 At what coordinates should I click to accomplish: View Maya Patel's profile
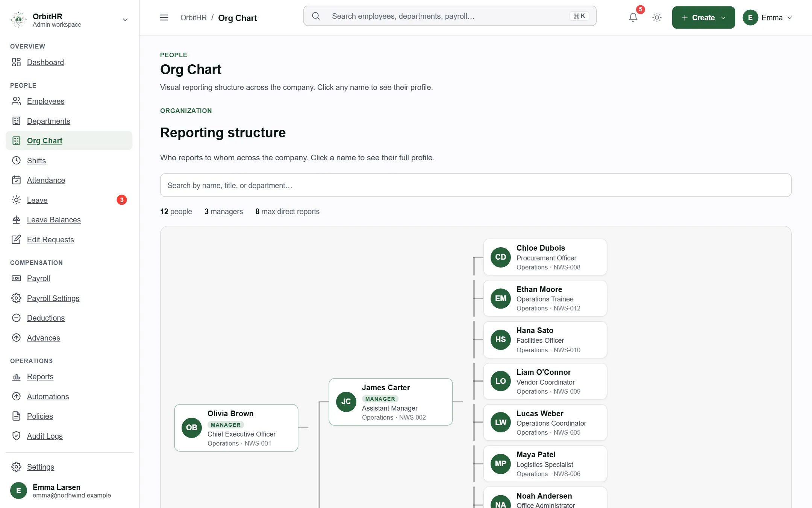pos(545,464)
